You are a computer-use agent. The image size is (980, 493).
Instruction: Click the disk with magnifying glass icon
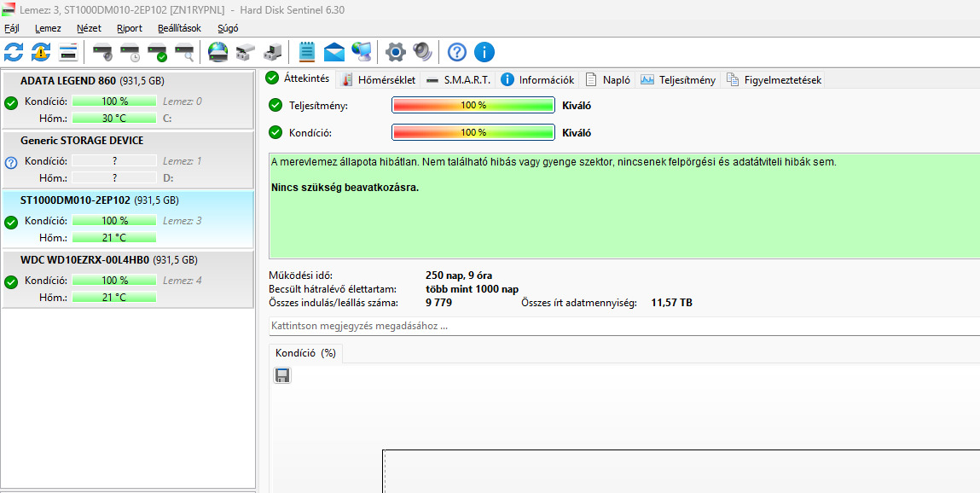pyautogui.click(x=184, y=53)
